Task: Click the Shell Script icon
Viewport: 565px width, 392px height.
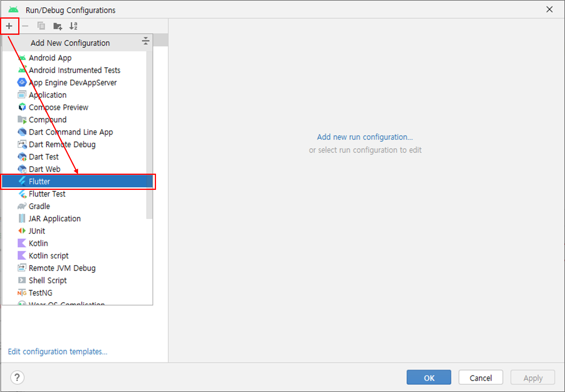Action: click(x=22, y=280)
